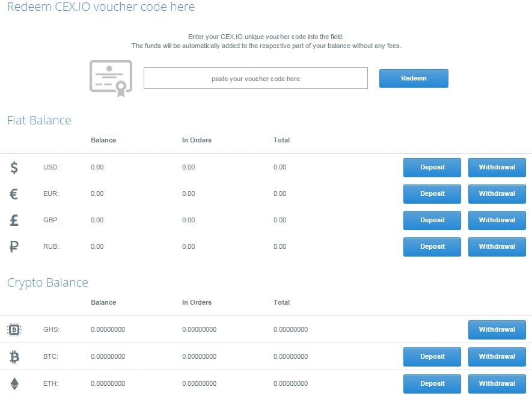
Task: Open Withdrawal for RUB
Action: (x=497, y=247)
